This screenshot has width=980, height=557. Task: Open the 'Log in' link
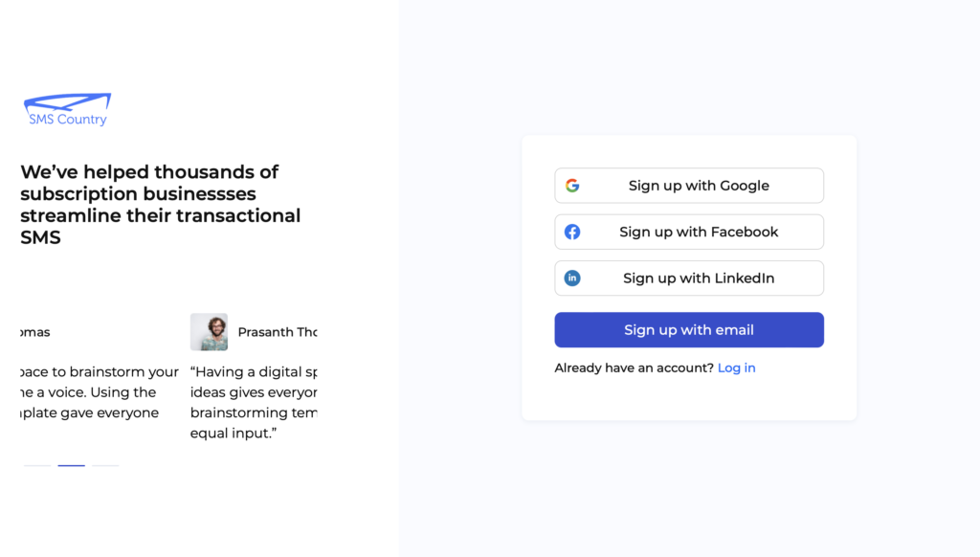pos(736,368)
